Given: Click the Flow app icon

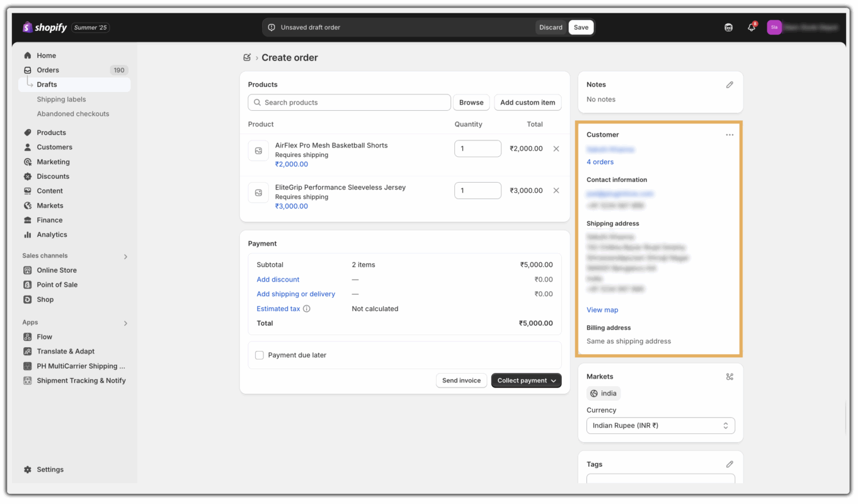Looking at the screenshot, I should 27,337.
